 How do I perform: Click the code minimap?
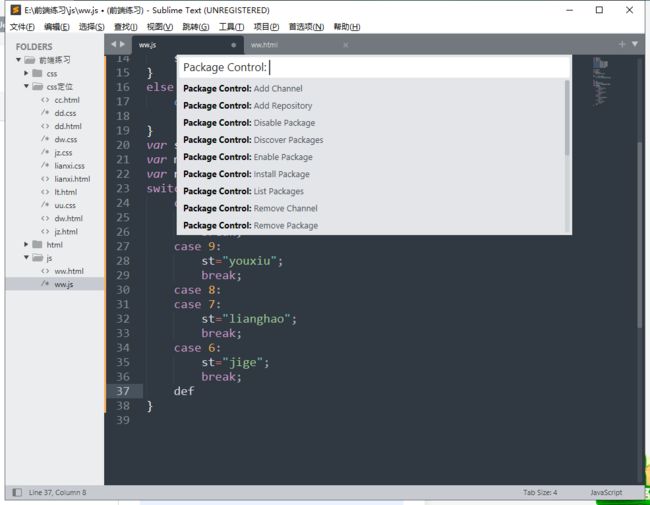600,81
